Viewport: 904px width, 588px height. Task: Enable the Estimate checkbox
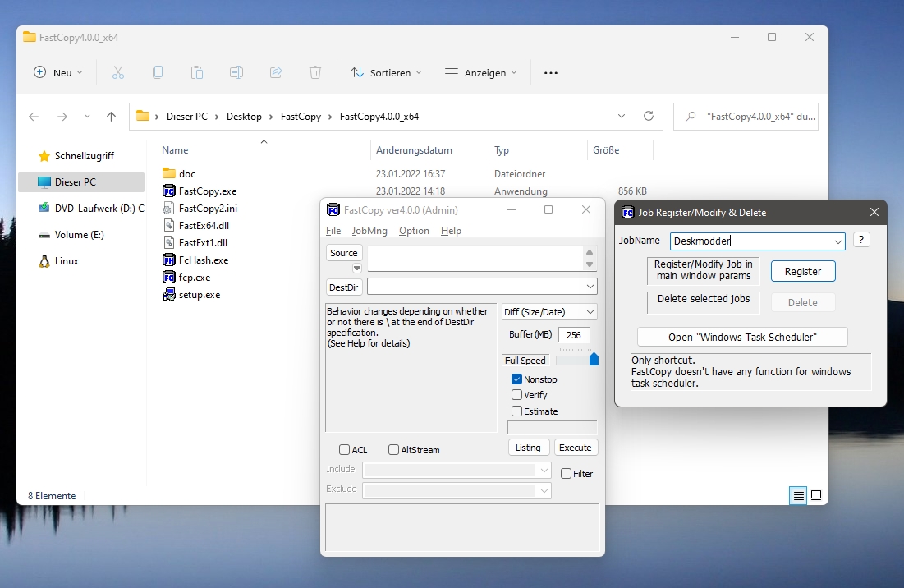516,411
